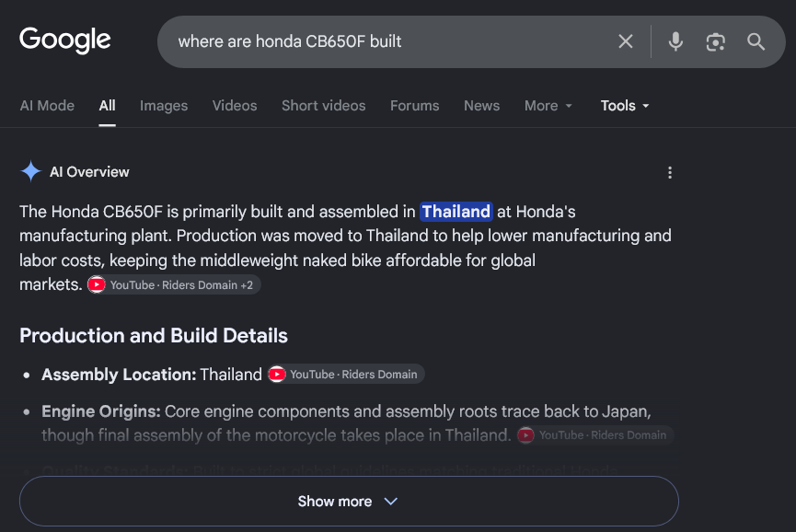796x532 pixels.
Task: Clear the search query with X icon
Action: (626, 41)
